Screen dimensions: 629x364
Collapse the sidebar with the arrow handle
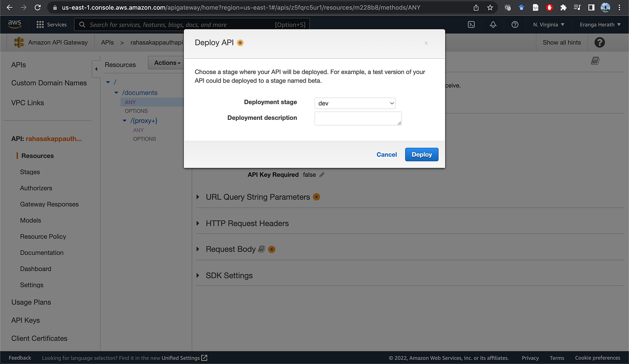[x=96, y=69]
